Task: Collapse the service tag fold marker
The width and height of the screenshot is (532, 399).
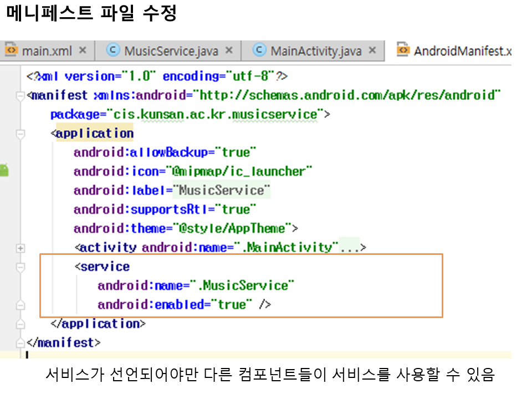Action: pos(21,267)
